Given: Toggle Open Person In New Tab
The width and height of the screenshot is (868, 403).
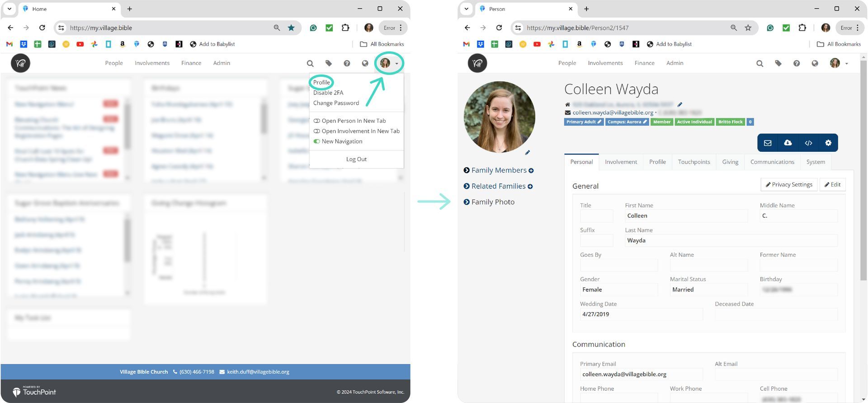Looking at the screenshot, I should (317, 121).
